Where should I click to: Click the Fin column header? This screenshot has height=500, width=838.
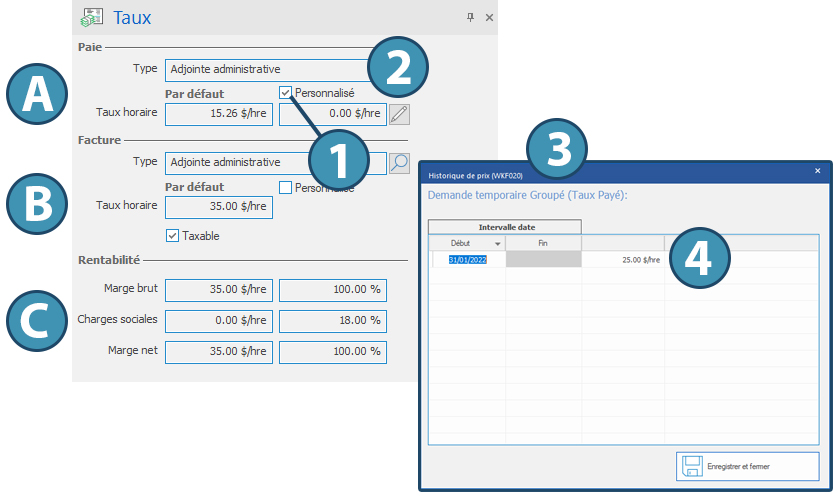pyautogui.click(x=543, y=243)
